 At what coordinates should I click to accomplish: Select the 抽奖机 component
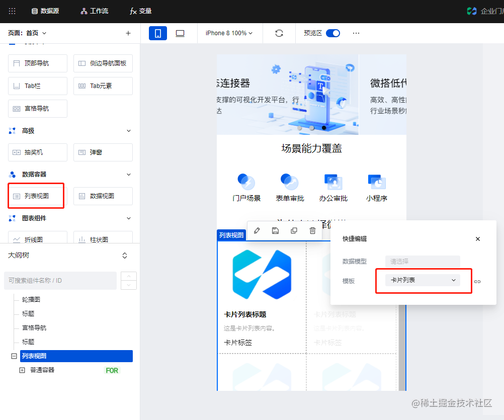(38, 152)
